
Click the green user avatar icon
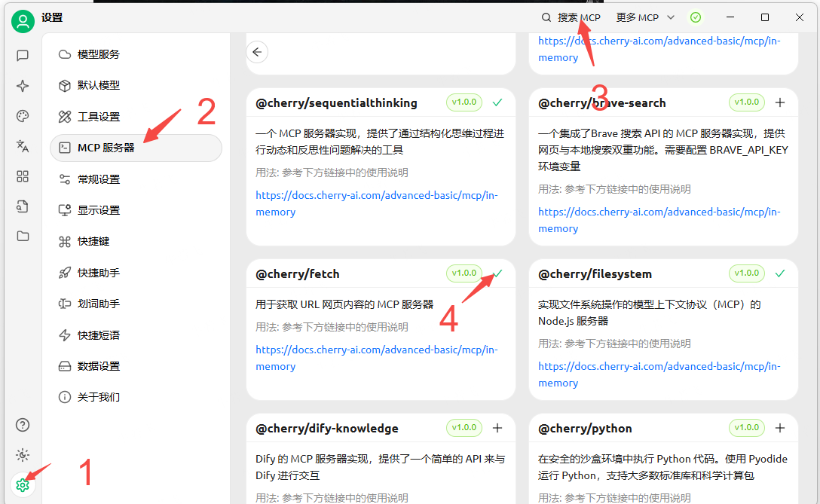[23, 21]
